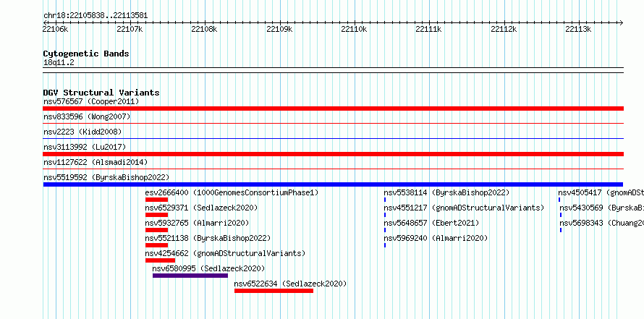Click the 22107k ruler position
Image resolution: width=644 pixels, height=319 pixels.
[x=130, y=29]
